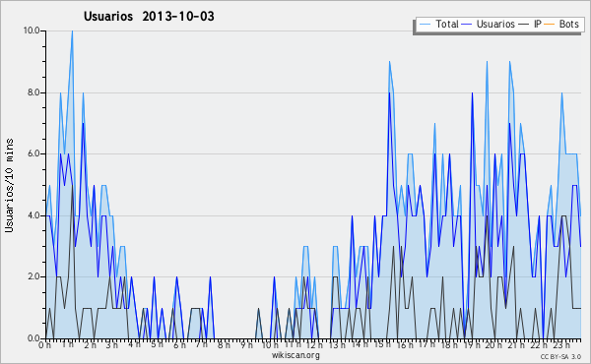Click the '1 h' x-axis label

[68, 344]
